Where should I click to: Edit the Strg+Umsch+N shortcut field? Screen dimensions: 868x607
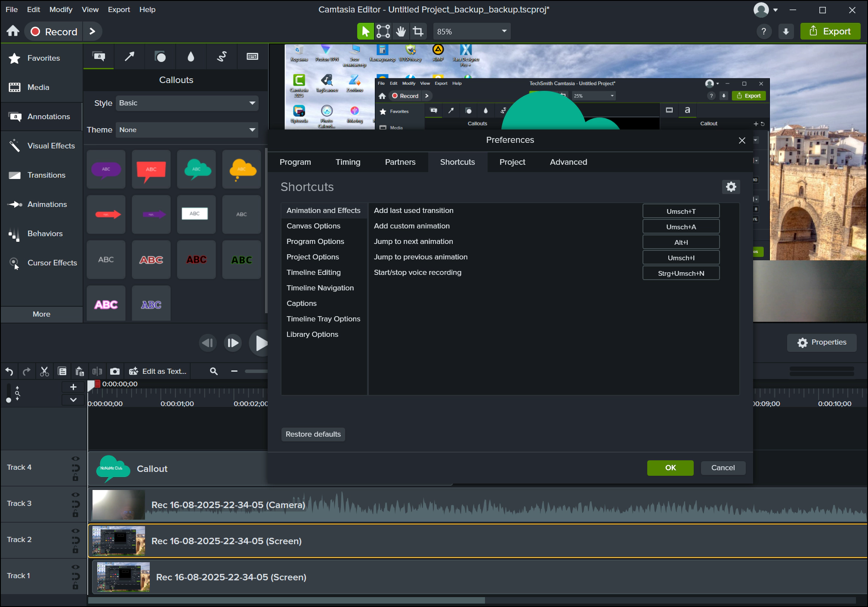coord(681,273)
